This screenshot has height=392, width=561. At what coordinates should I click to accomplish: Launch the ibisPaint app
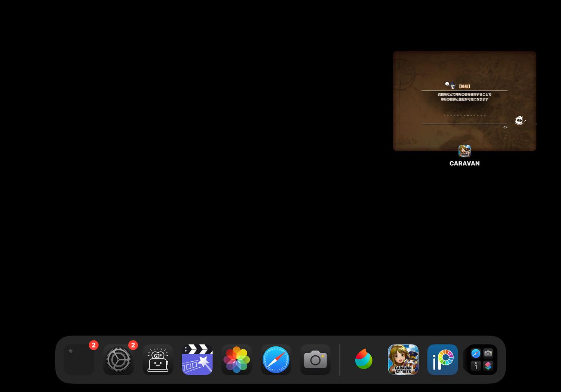click(442, 359)
